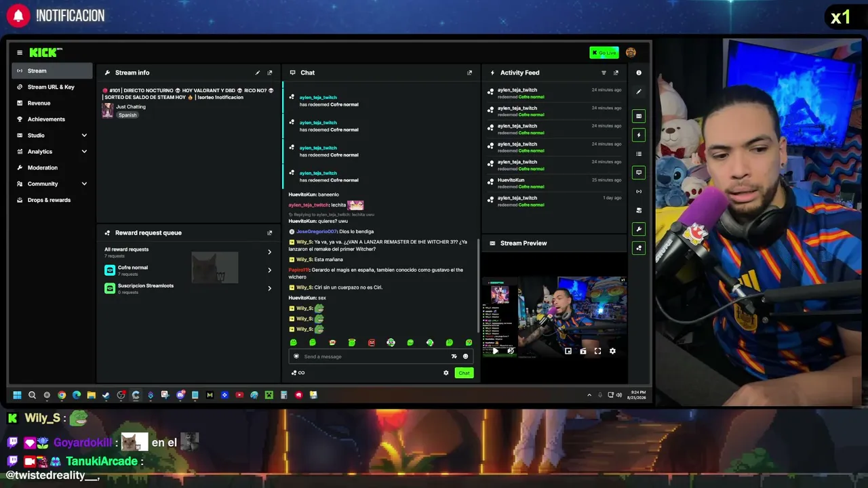Screen dimensions: 868x488
Task: Toggle the list widget in right sidebar
Action: click(x=638, y=154)
